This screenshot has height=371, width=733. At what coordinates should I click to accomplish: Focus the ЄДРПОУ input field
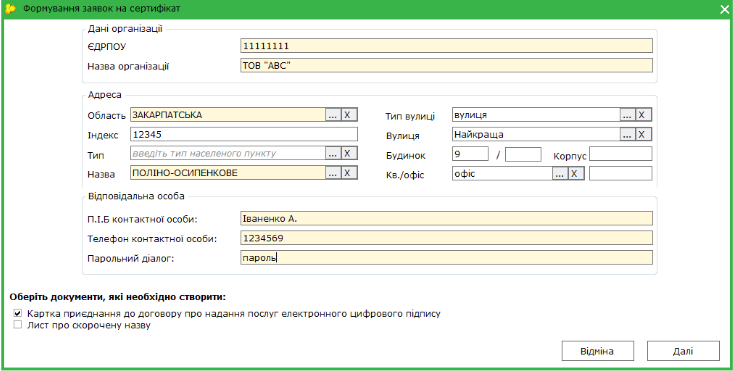tap(446, 46)
